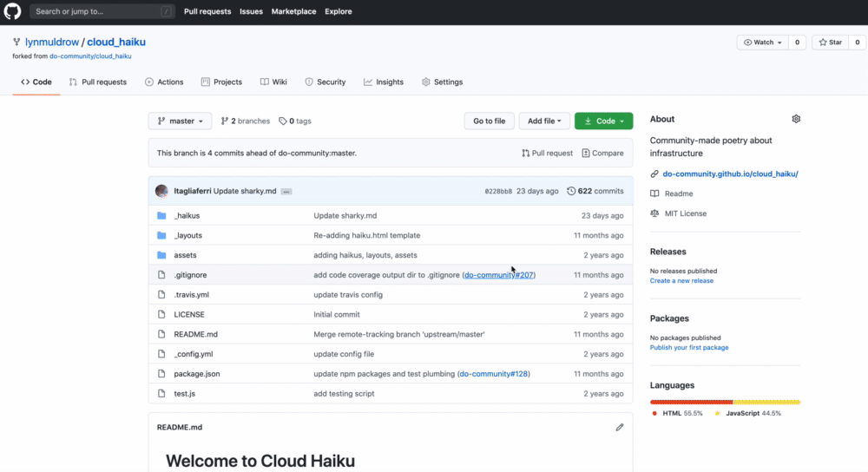
Task: Open the Security tab
Action: (325, 82)
